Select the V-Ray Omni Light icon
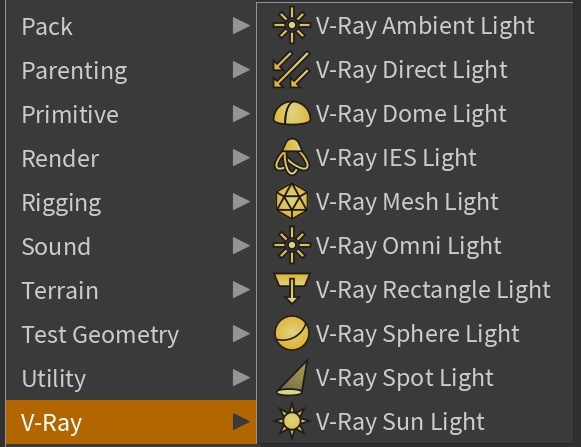The width and height of the screenshot is (581, 447). coord(292,245)
